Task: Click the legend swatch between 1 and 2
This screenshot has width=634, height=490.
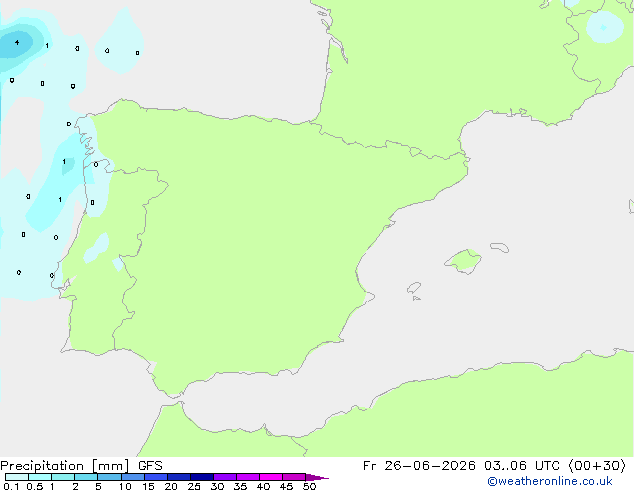Action: (x=63, y=477)
